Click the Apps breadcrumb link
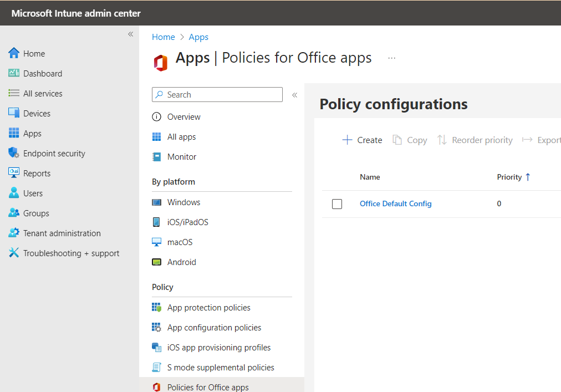 tap(198, 37)
